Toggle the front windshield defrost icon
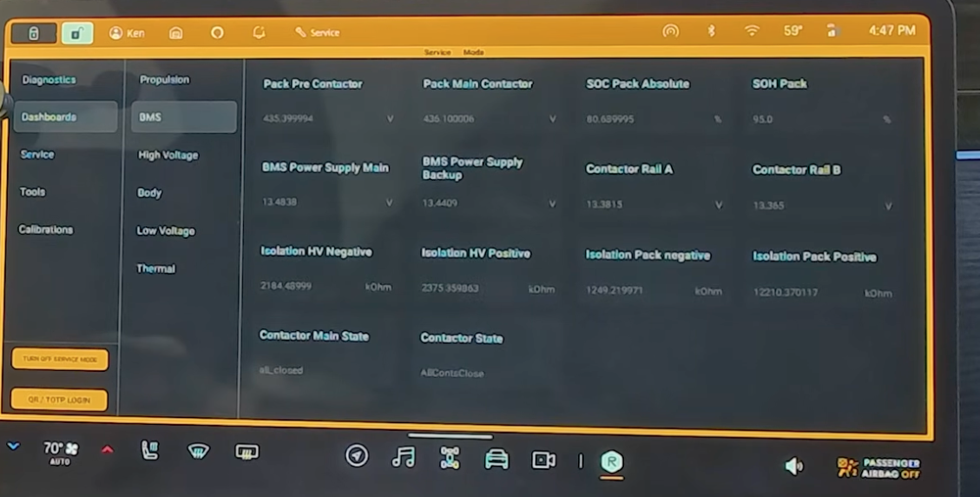The image size is (980, 497). (x=198, y=451)
